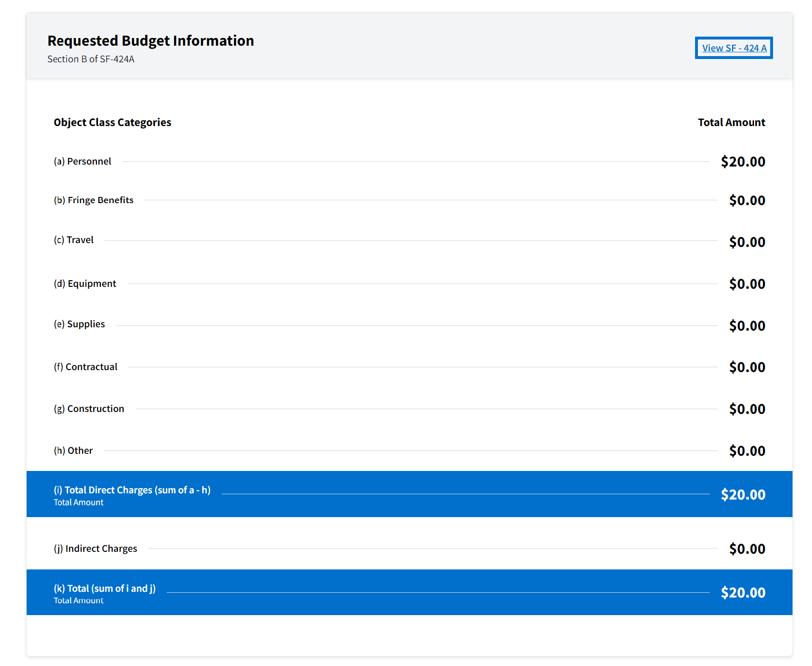Click the Equipment $0.00 amount
The image size is (812, 666).
[747, 284]
